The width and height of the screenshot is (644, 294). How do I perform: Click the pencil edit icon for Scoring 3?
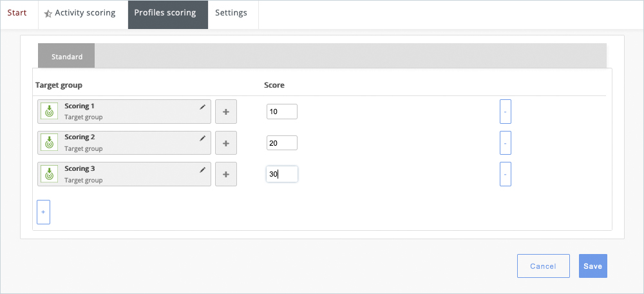(x=203, y=170)
